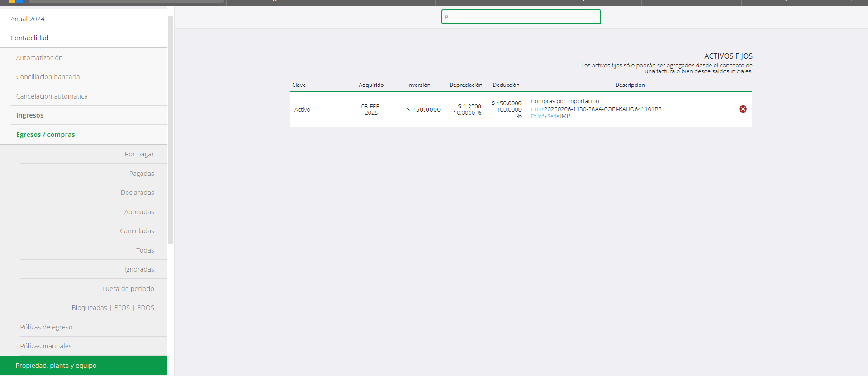This screenshot has width=868, height=376.
Task: Open Automatización in sidebar
Action: [39, 58]
